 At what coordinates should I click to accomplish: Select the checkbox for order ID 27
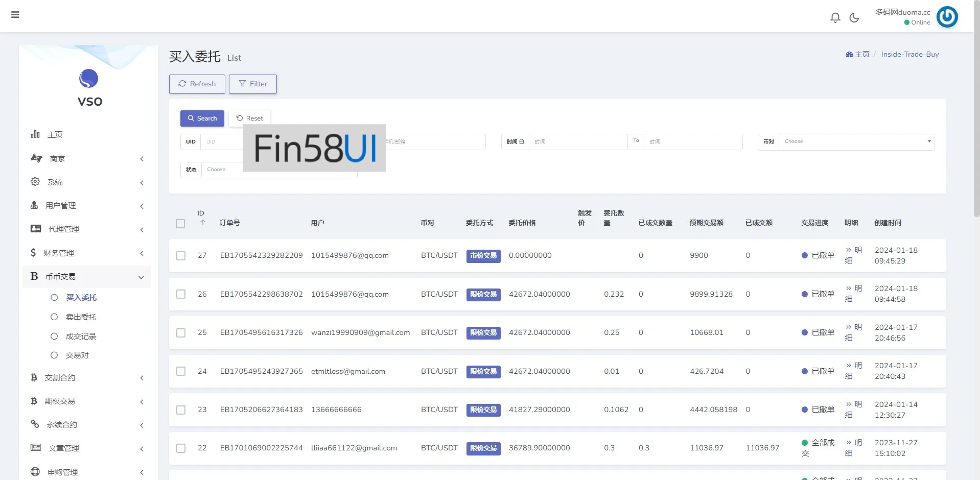coord(181,256)
